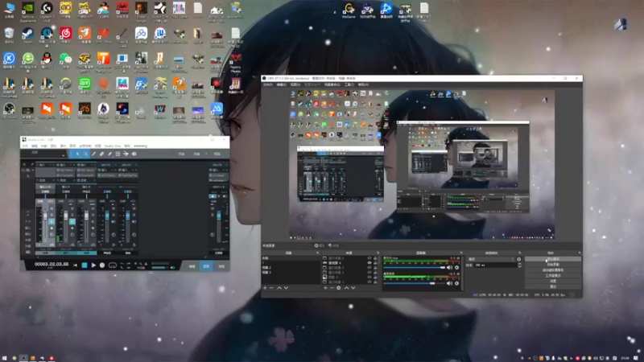Open the Studio One quantize dropdown arrow
The height and width of the screenshot is (362, 644).
tap(64, 155)
